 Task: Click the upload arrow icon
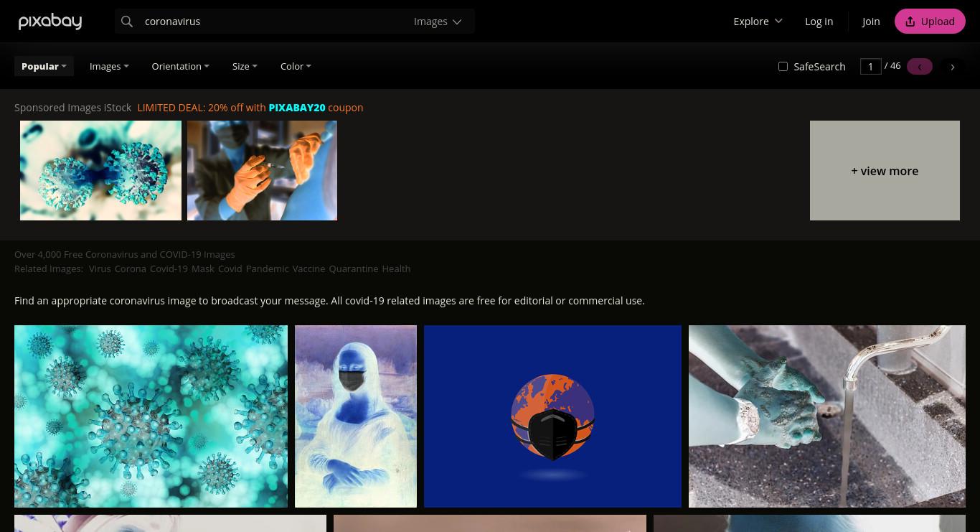(910, 22)
